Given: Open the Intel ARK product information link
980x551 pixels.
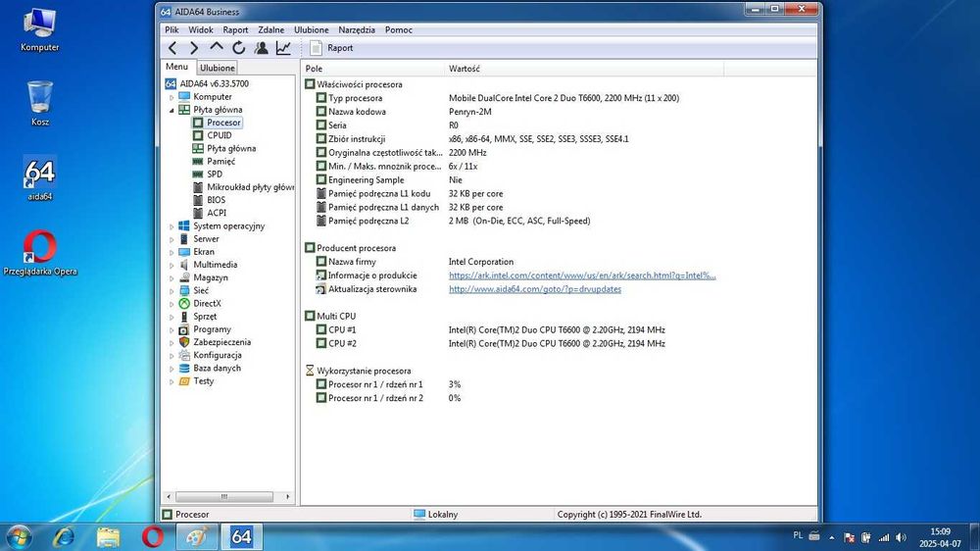Looking at the screenshot, I should [582, 275].
